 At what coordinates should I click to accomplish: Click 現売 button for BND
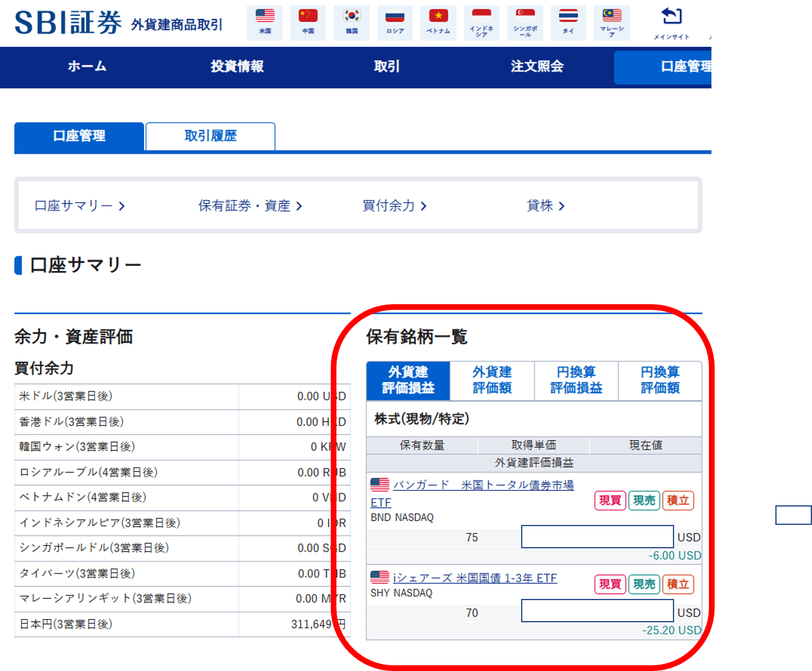644,501
